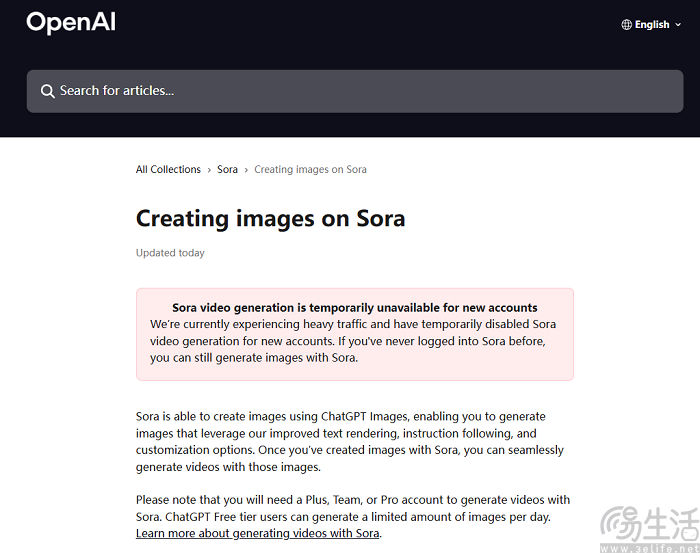Screen dimensions: 700x553
Task: Click the Updated today text
Action: [x=170, y=253]
